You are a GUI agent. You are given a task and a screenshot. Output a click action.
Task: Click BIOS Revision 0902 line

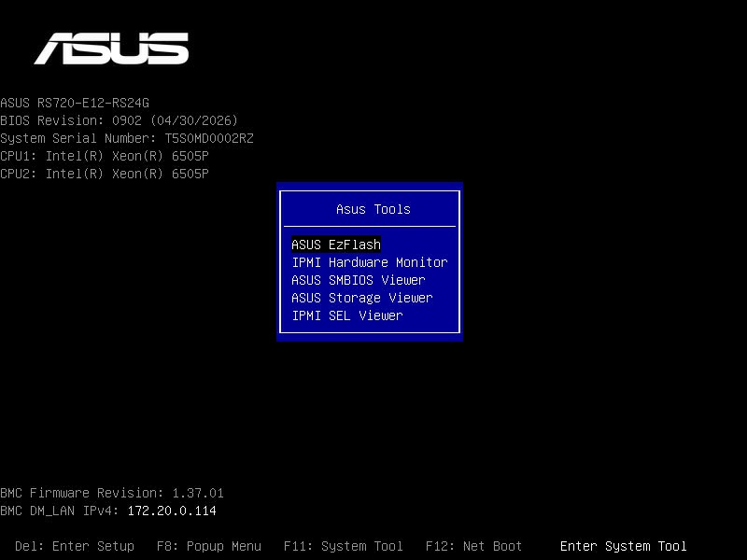coord(120,120)
